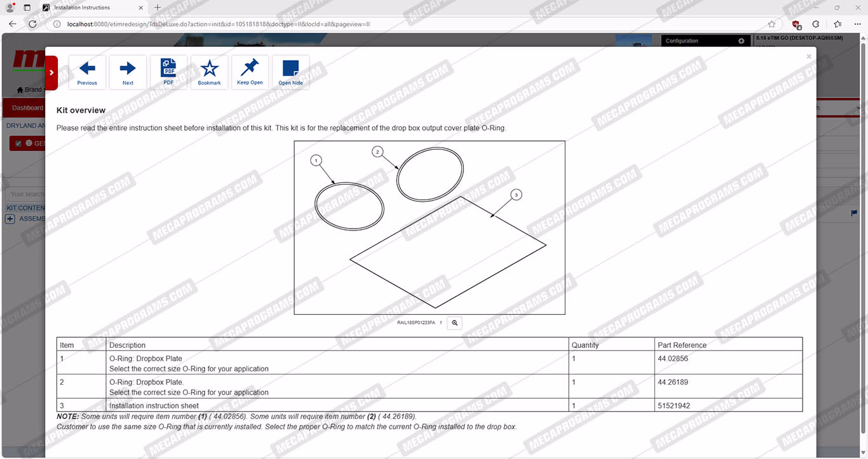Export the instructions as PDF

tap(168, 72)
